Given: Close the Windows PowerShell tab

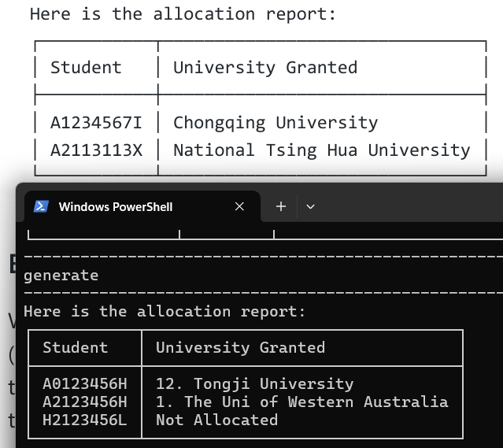Looking at the screenshot, I should pos(239,206).
